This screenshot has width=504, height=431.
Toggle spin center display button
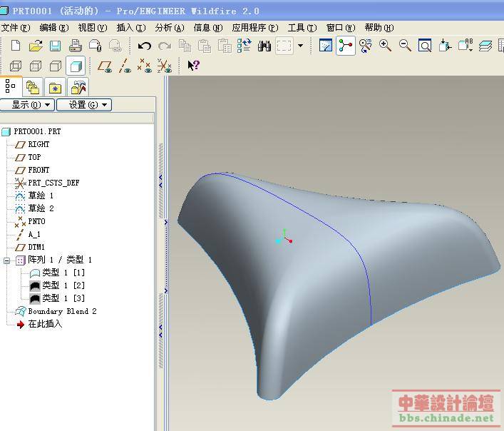click(346, 46)
